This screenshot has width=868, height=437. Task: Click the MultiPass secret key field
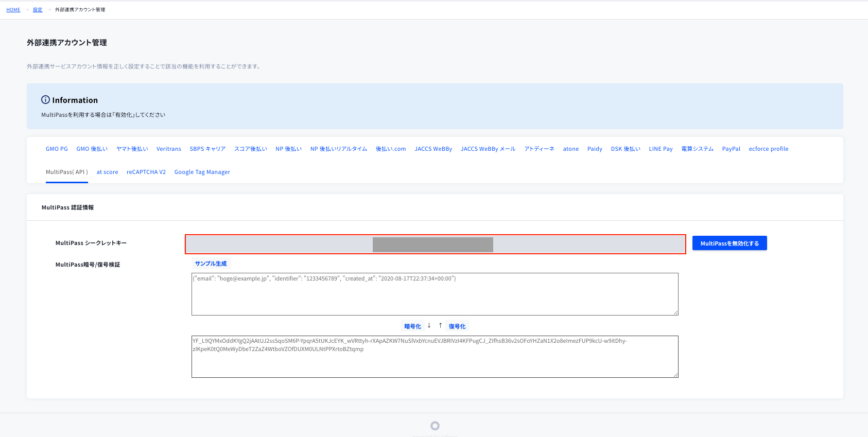436,244
